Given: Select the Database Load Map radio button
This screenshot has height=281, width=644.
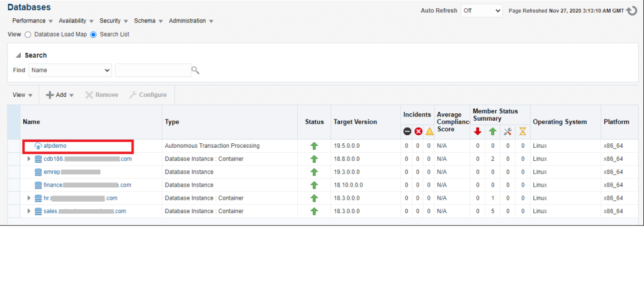Looking at the screenshot, I should click(x=28, y=35).
